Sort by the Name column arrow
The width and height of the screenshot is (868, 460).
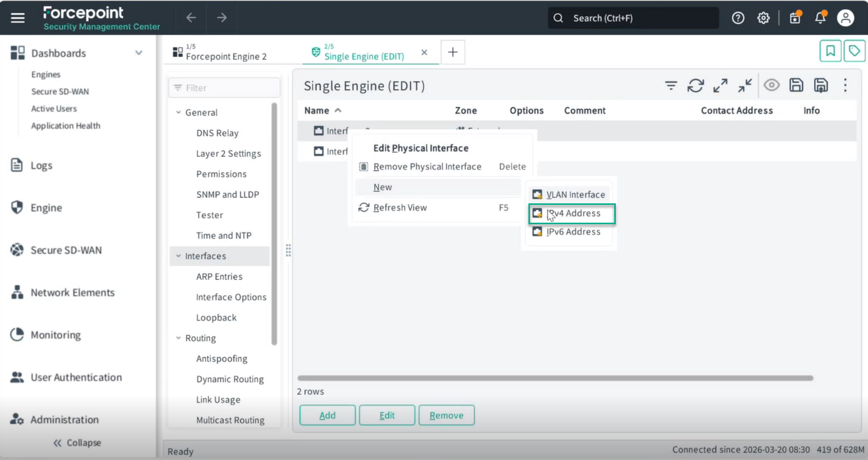[338, 110]
